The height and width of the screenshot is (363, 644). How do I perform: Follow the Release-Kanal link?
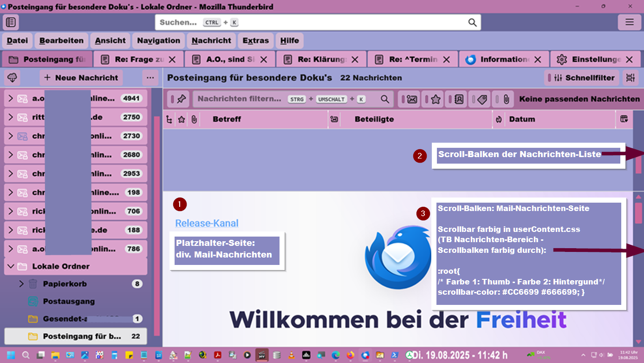(x=207, y=223)
